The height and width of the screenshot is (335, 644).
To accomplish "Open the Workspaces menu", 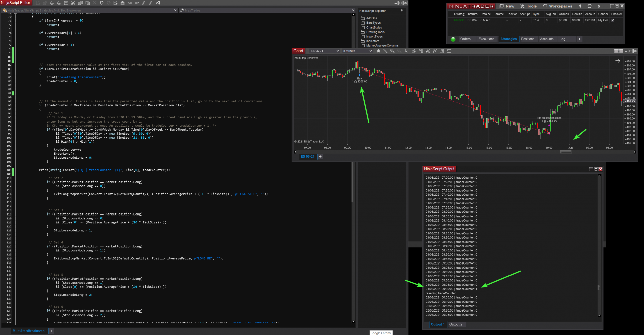I will [x=557, y=6].
